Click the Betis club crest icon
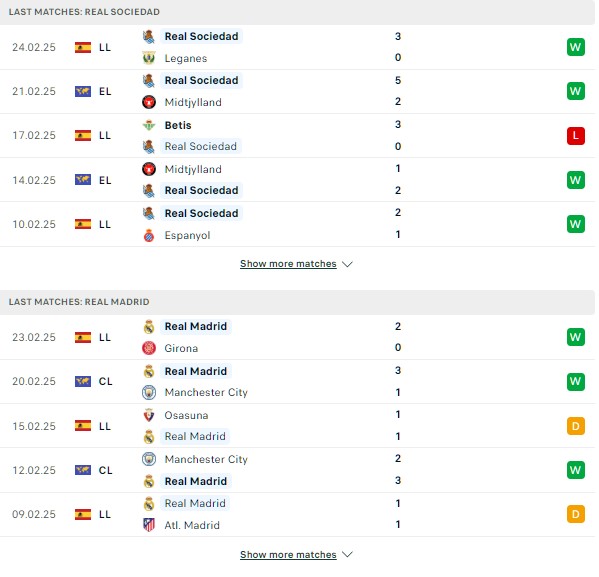This screenshot has width=599, height=577. pos(149,125)
